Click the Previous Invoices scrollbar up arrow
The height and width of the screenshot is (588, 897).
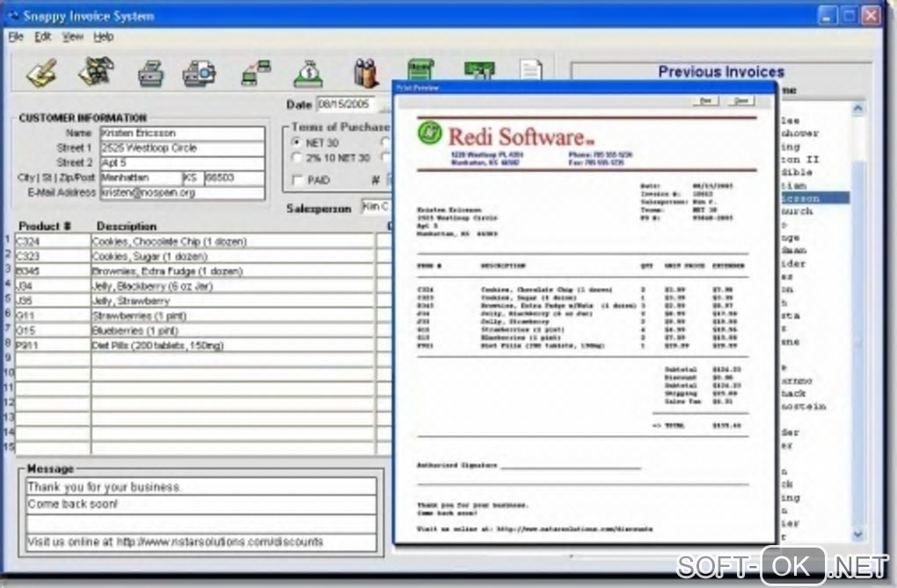point(857,108)
